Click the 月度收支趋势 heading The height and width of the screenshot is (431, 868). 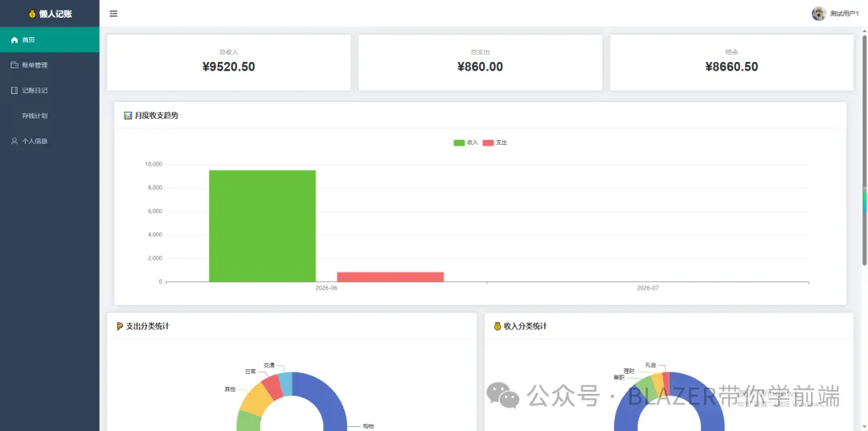click(x=157, y=116)
